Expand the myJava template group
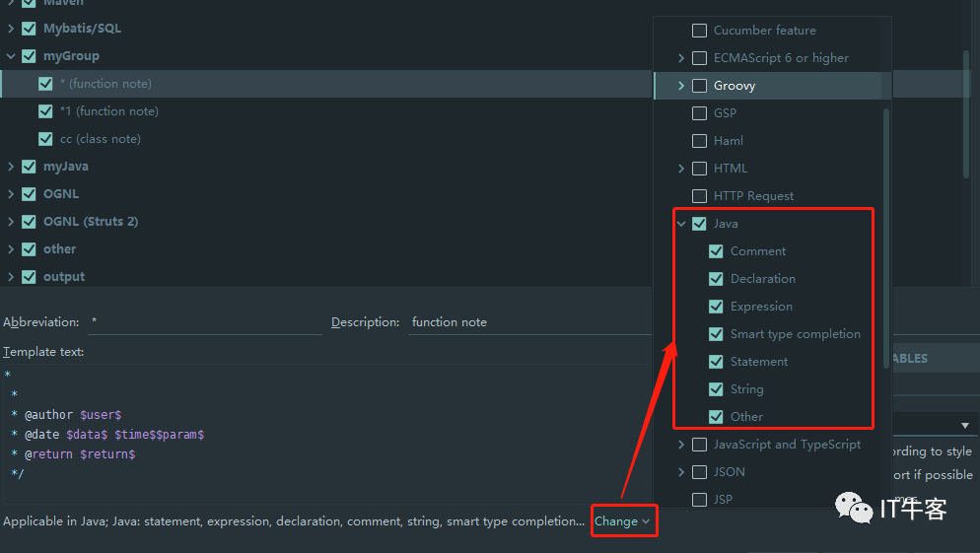This screenshot has width=980, height=553. click(x=11, y=167)
